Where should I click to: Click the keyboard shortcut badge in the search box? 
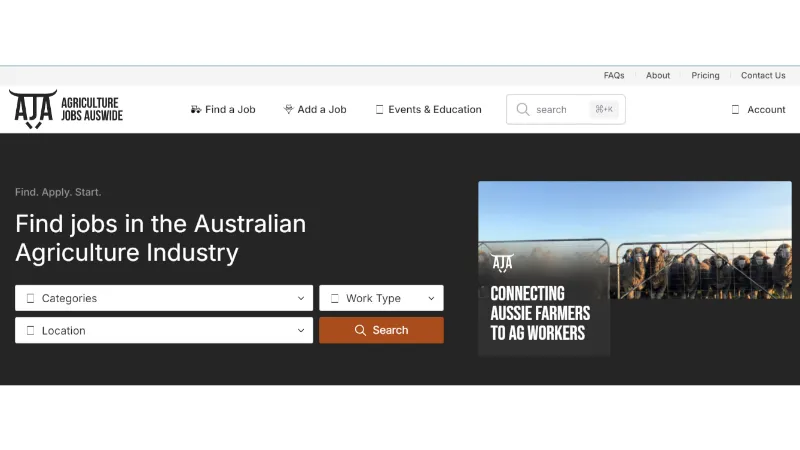click(x=604, y=109)
